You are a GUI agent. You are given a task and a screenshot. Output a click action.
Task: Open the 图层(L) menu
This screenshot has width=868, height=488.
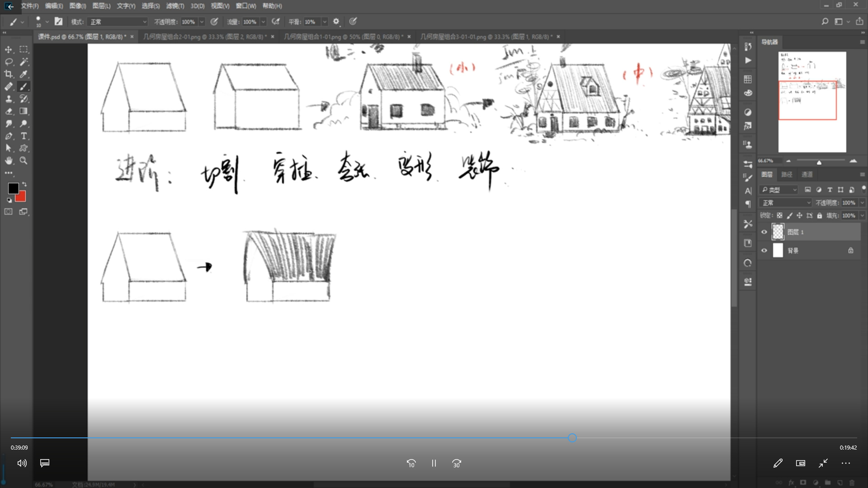click(x=101, y=6)
